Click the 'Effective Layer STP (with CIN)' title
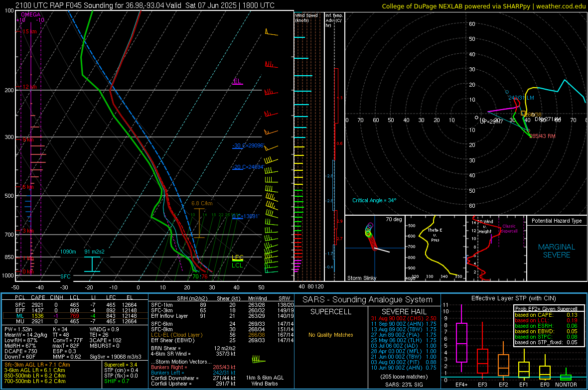Viewport: 588px width, 390px height. [x=513, y=298]
